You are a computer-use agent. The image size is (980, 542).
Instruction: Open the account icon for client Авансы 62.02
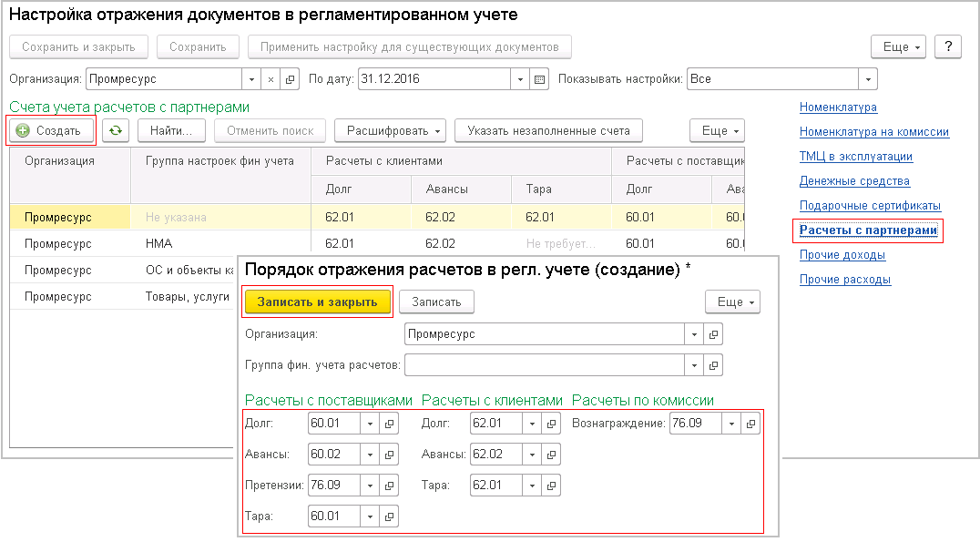pyautogui.click(x=551, y=455)
